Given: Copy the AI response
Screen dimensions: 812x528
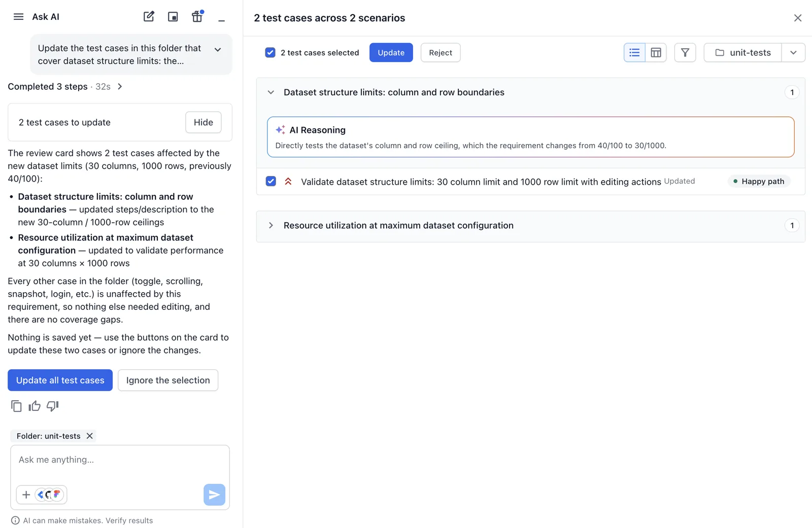Looking at the screenshot, I should pyautogui.click(x=16, y=406).
